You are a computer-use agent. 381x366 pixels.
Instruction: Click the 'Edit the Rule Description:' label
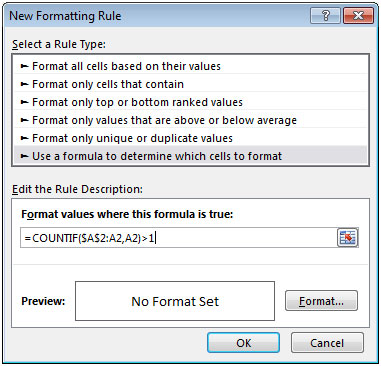(77, 189)
